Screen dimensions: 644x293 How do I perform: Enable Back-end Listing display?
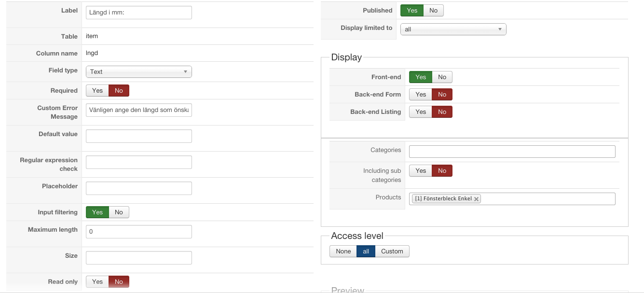pyautogui.click(x=421, y=112)
